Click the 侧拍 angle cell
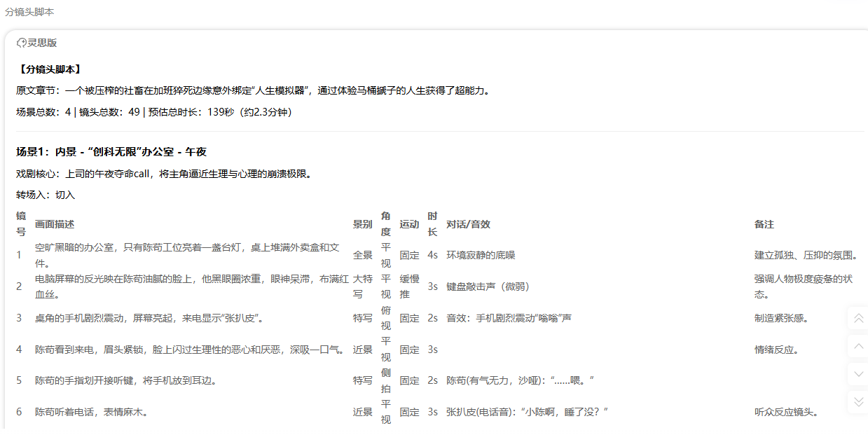Viewport: 868px width, 435px height. pyautogui.click(x=386, y=380)
